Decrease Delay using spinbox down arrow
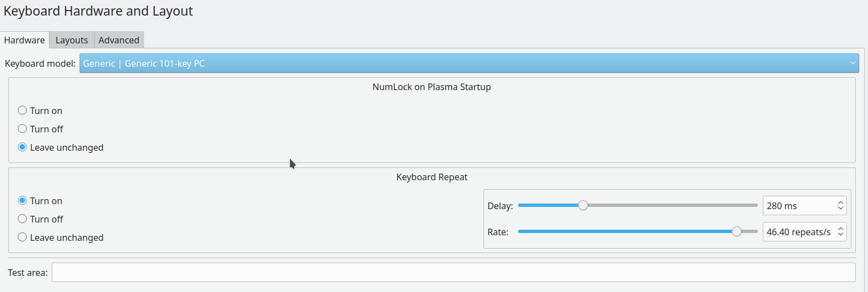 (x=840, y=209)
